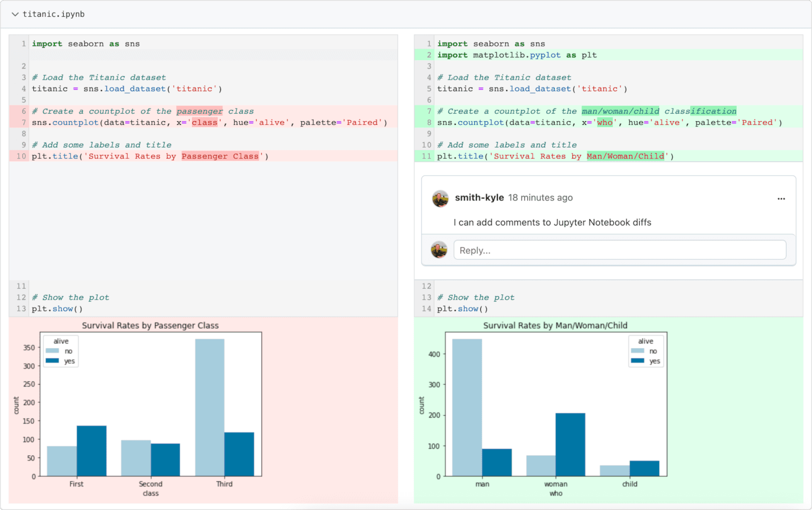
Task: Click the right Man/Woman/Child chart output
Action: [556, 411]
